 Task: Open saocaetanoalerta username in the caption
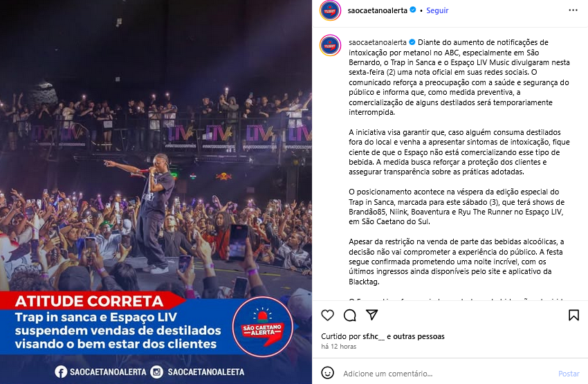point(377,42)
